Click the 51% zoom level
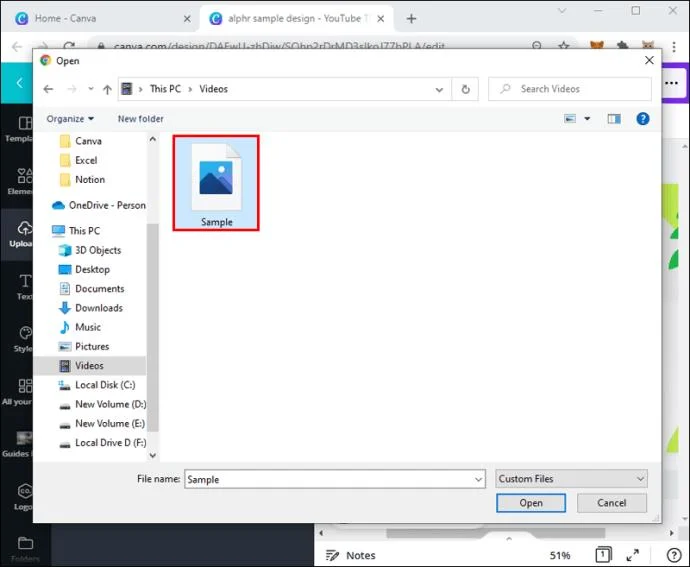Image resolution: width=690 pixels, height=567 pixels. (560, 556)
